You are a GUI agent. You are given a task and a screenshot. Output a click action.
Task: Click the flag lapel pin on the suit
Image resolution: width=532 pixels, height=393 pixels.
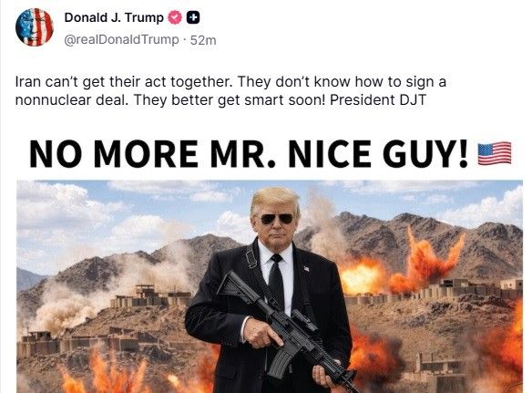click(307, 269)
